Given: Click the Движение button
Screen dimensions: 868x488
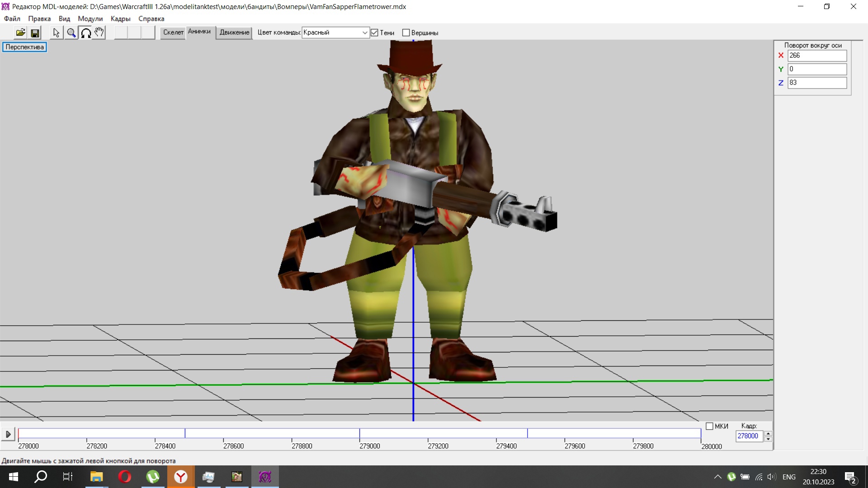Looking at the screenshot, I should click(x=234, y=32).
